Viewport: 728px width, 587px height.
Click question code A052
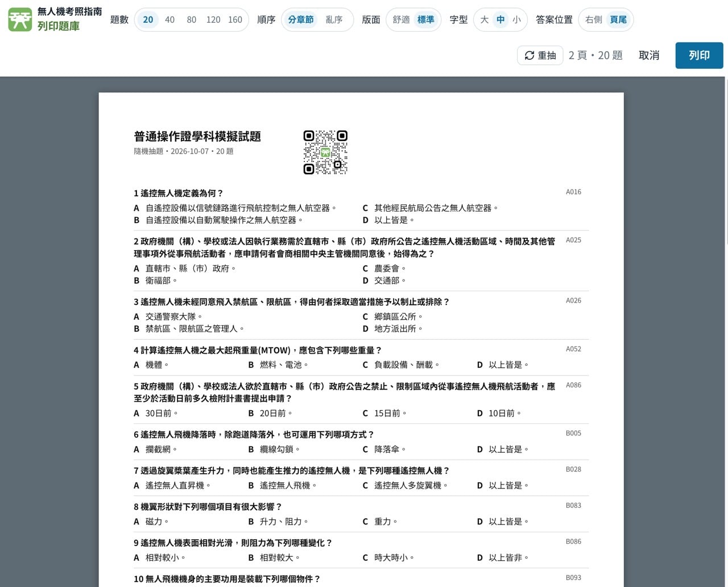point(573,349)
